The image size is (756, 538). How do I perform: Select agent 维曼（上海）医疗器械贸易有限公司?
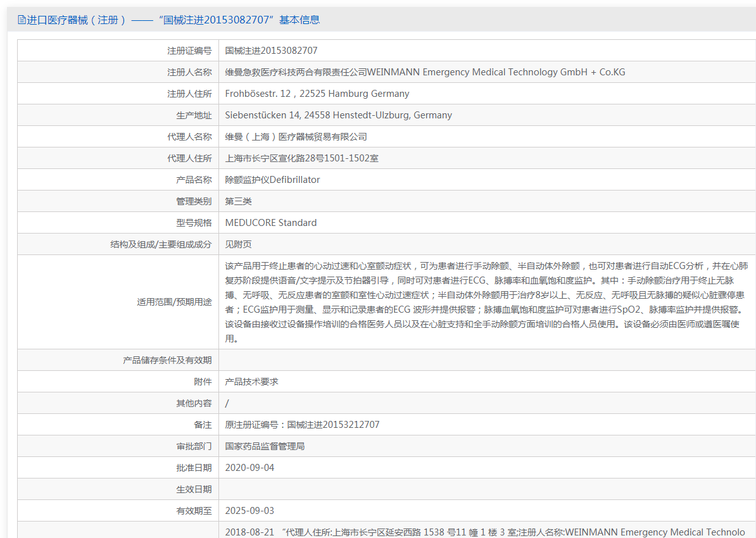click(x=296, y=137)
